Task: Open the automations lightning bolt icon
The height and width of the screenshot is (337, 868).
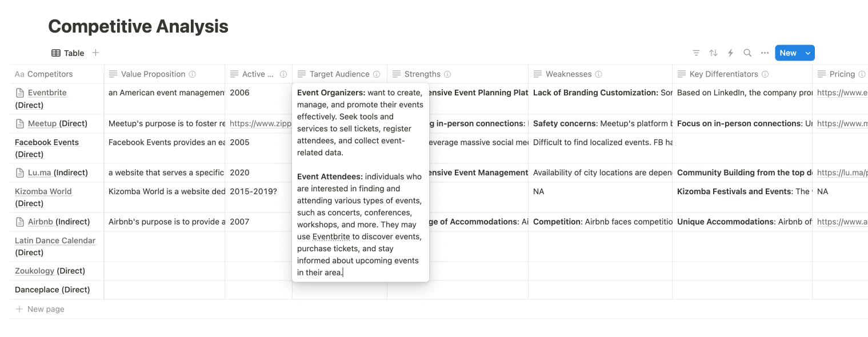Action: (730, 53)
